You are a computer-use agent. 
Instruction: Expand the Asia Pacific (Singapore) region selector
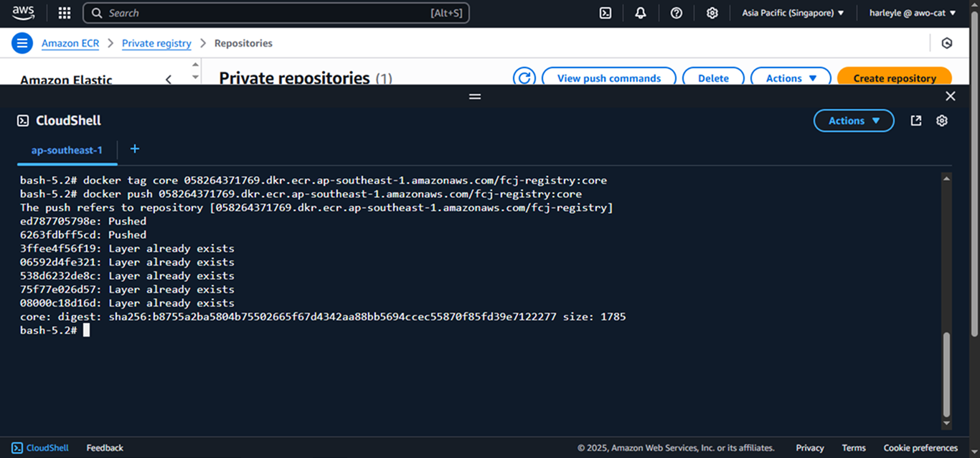pos(793,13)
